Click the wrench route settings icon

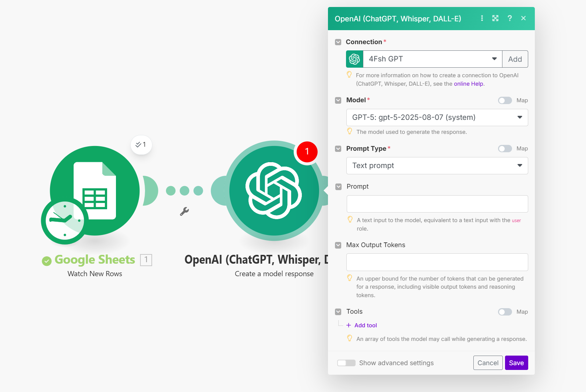(x=184, y=211)
